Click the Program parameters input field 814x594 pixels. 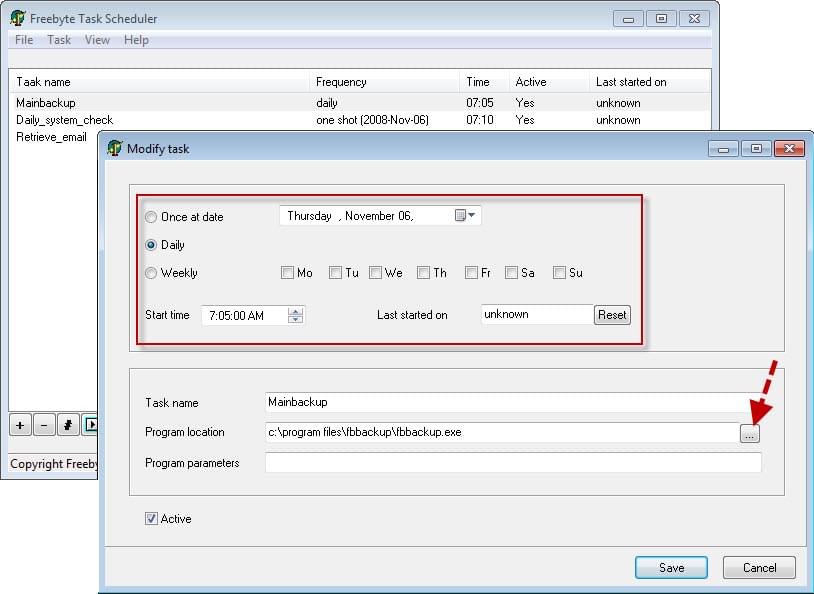click(x=512, y=463)
